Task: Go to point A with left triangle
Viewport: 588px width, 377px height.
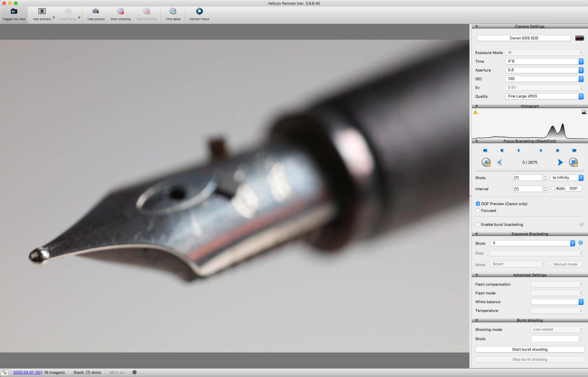Action: 500,162
